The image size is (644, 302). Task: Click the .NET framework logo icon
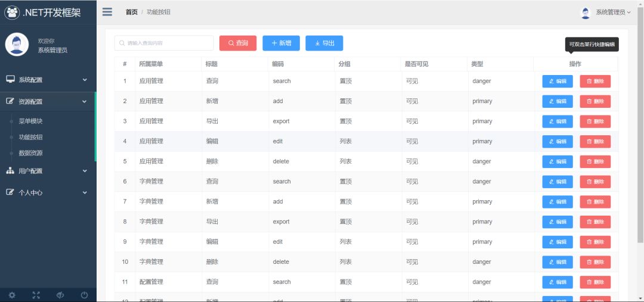12,13
